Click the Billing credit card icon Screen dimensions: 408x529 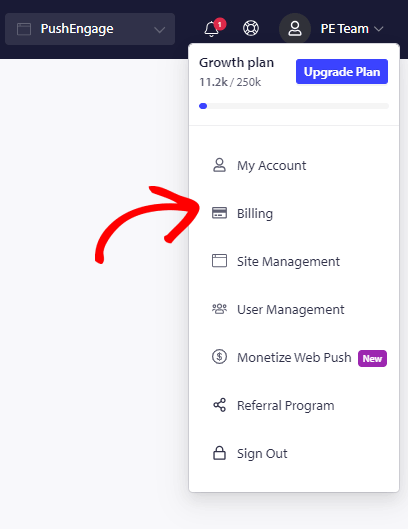tap(219, 213)
